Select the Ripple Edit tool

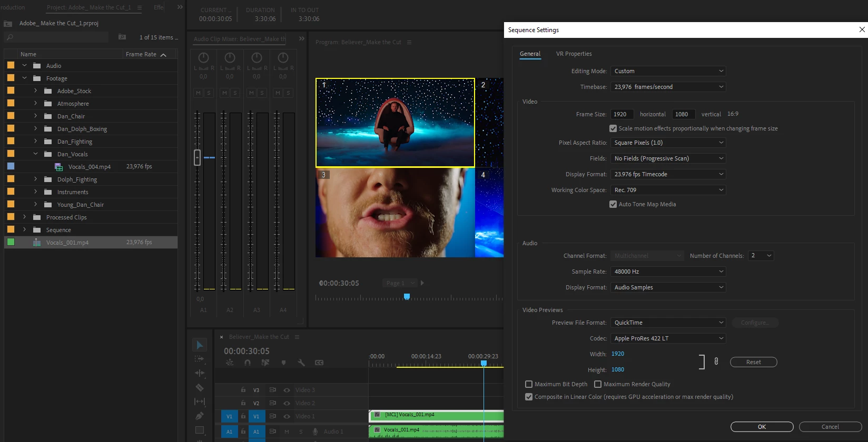[x=200, y=373]
